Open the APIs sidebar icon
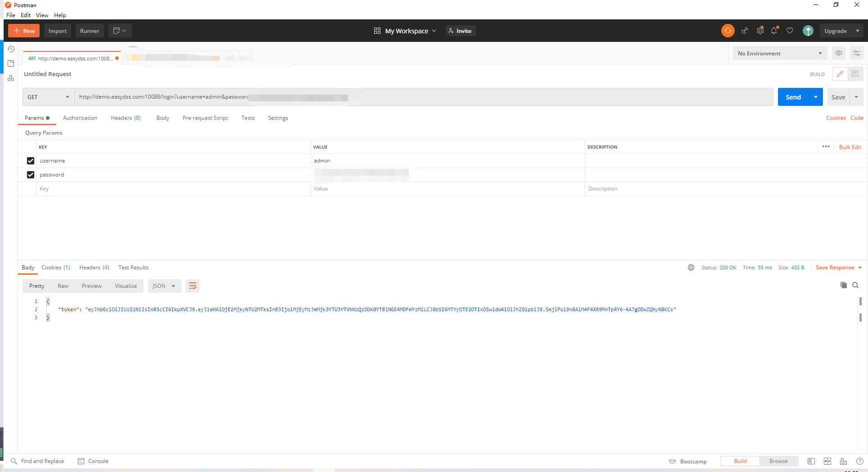This screenshot has width=868, height=472. tap(11, 78)
